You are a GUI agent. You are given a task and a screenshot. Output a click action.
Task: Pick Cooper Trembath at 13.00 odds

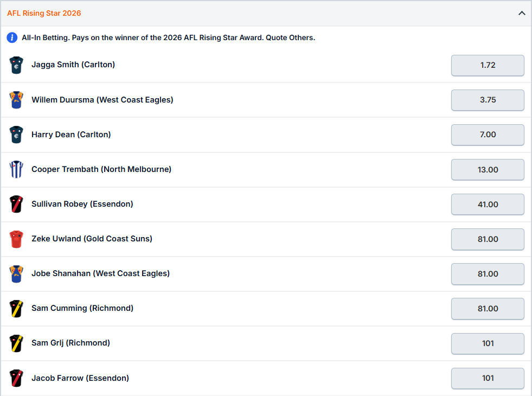(x=488, y=170)
